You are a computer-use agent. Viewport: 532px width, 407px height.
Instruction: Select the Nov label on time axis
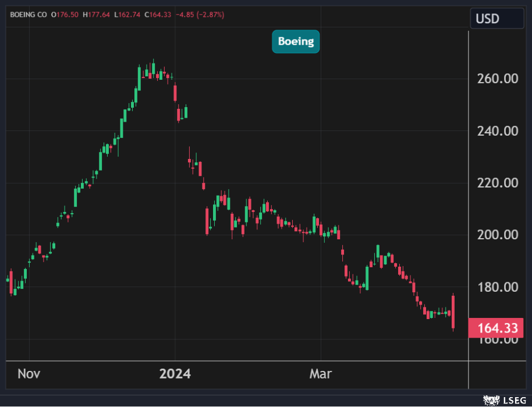point(29,374)
